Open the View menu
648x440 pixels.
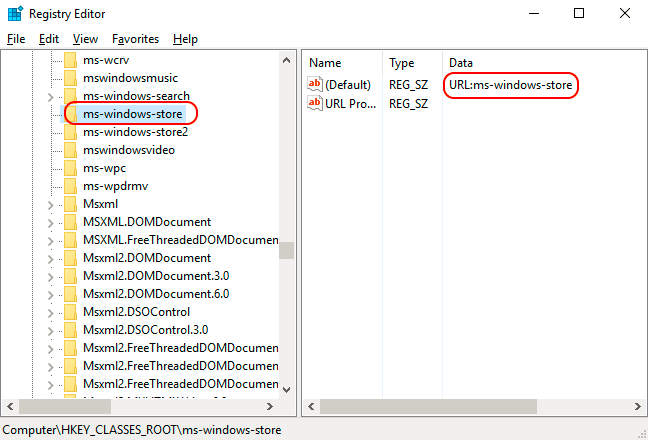[85, 39]
